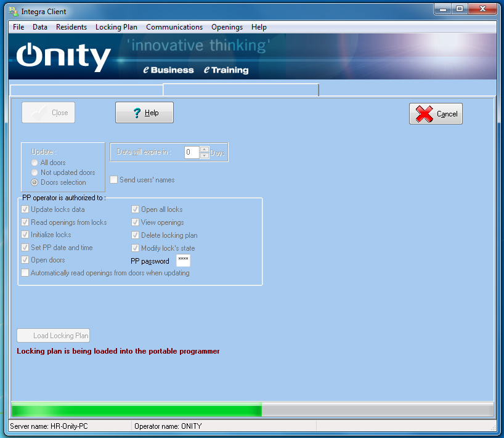Decrease the expiry days with down arrow
The height and width of the screenshot is (438, 504).
click(205, 155)
